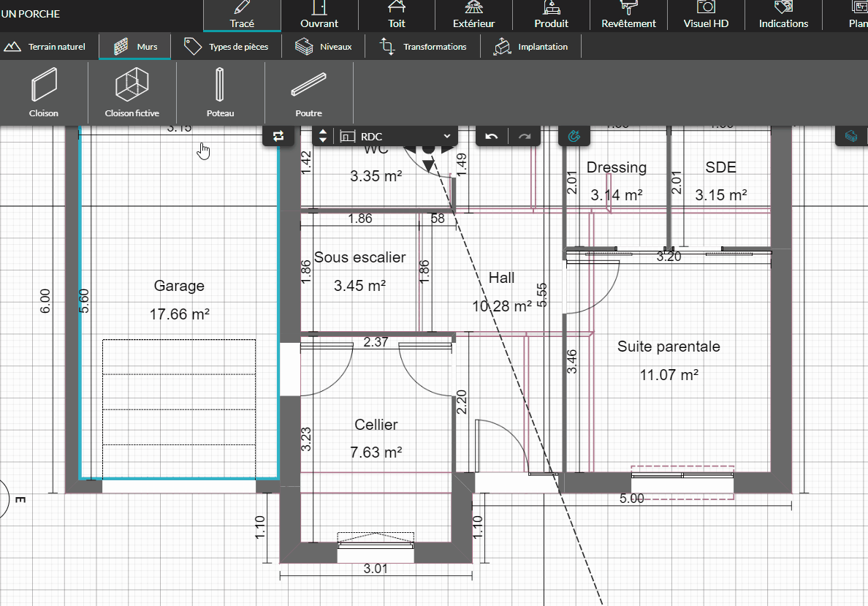The width and height of the screenshot is (868, 606).
Task: Choose the Poteau column tool
Action: click(x=220, y=92)
